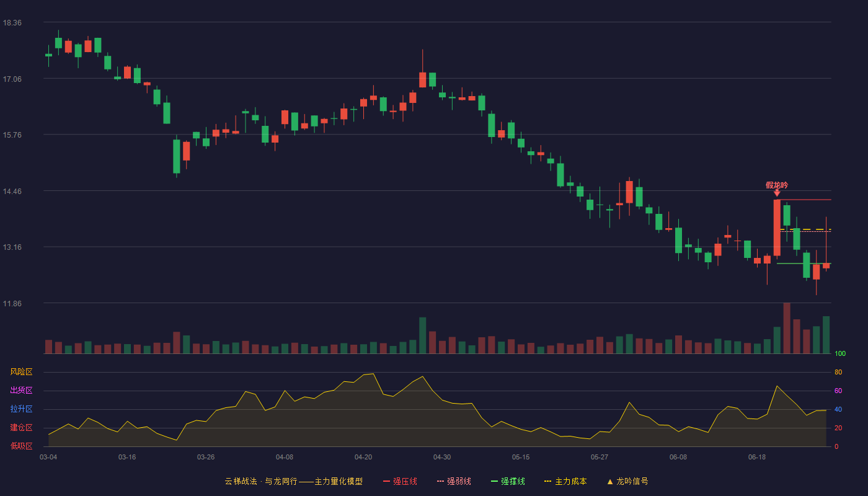Click the 03-16 date label

tap(127, 457)
